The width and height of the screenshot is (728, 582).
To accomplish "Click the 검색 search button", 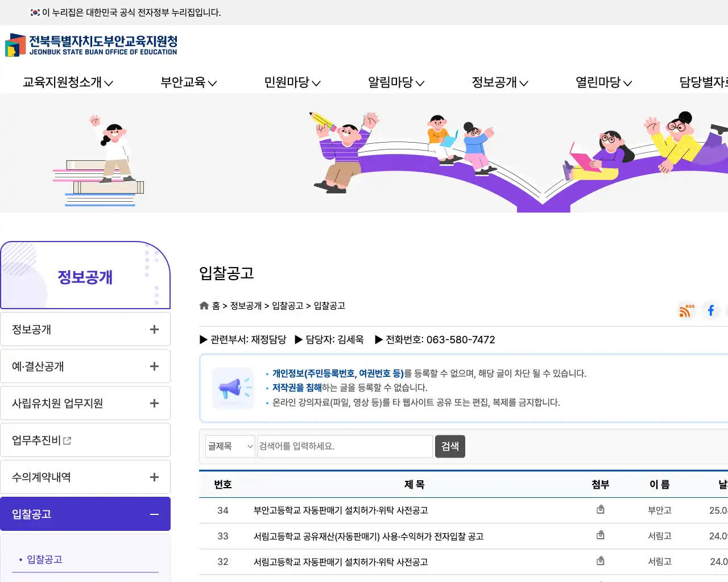I will [x=450, y=446].
